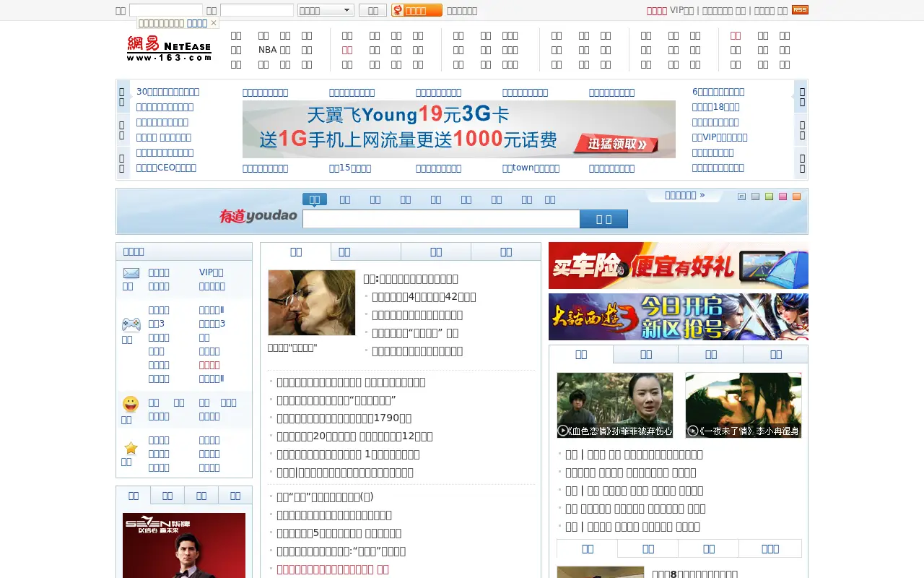Screen dimensions: 924x578
Task: Open the dropdown in the top login bar
Action: [x=326, y=10]
